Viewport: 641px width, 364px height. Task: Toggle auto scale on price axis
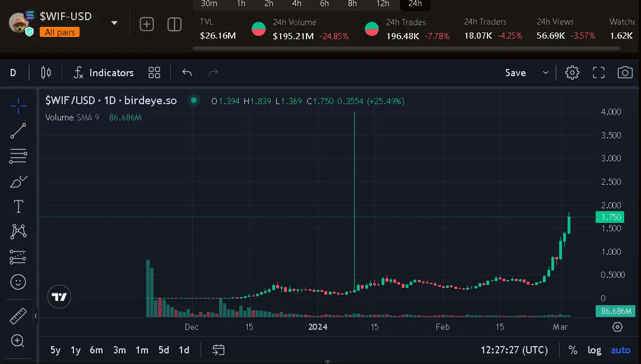click(620, 350)
